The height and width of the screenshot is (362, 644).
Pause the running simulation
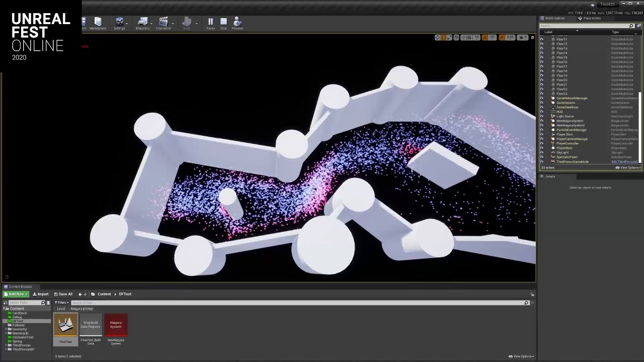point(210,23)
